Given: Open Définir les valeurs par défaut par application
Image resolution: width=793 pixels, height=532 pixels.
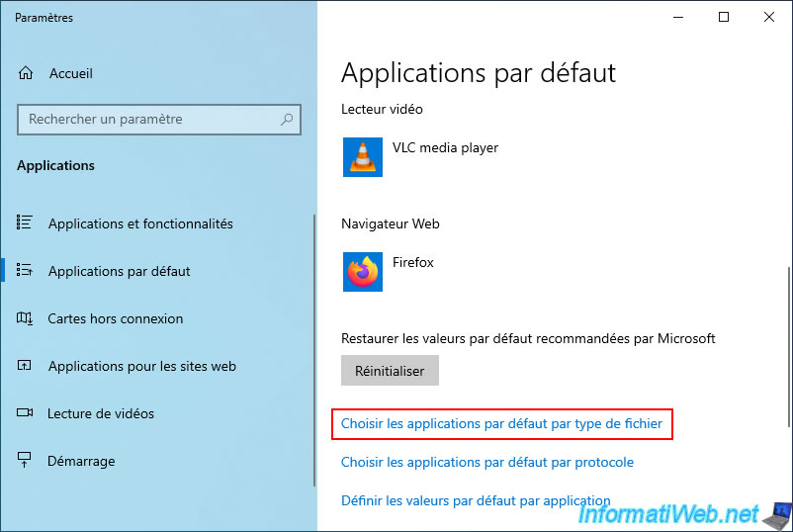Looking at the screenshot, I should (x=476, y=500).
